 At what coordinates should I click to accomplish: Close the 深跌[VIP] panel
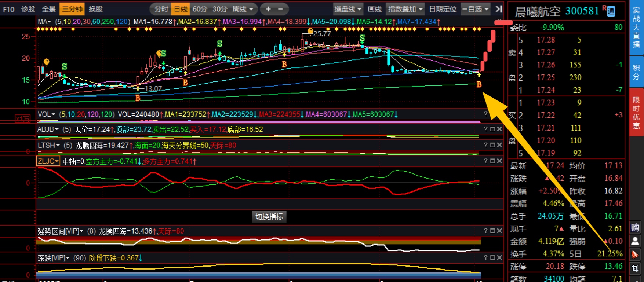499,258
